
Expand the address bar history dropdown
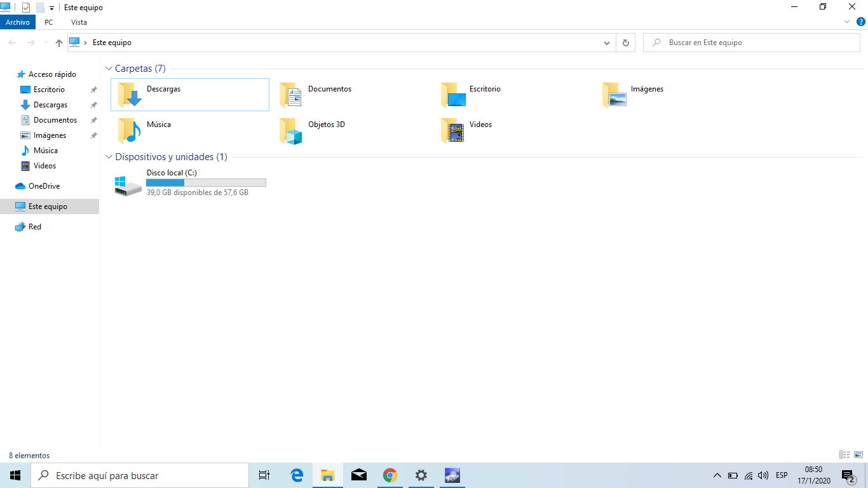point(606,43)
